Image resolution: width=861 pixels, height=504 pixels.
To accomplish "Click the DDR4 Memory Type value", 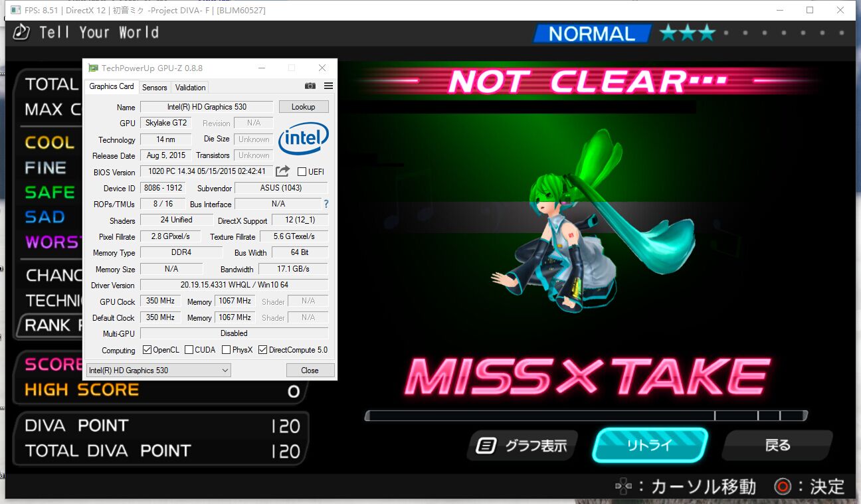I will (x=181, y=252).
